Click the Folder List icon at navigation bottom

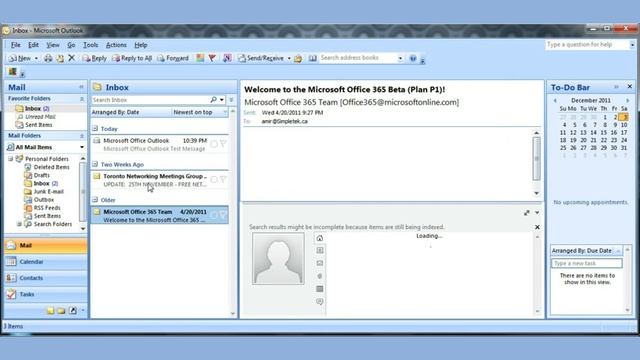pyautogui.click(x=61, y=311)
